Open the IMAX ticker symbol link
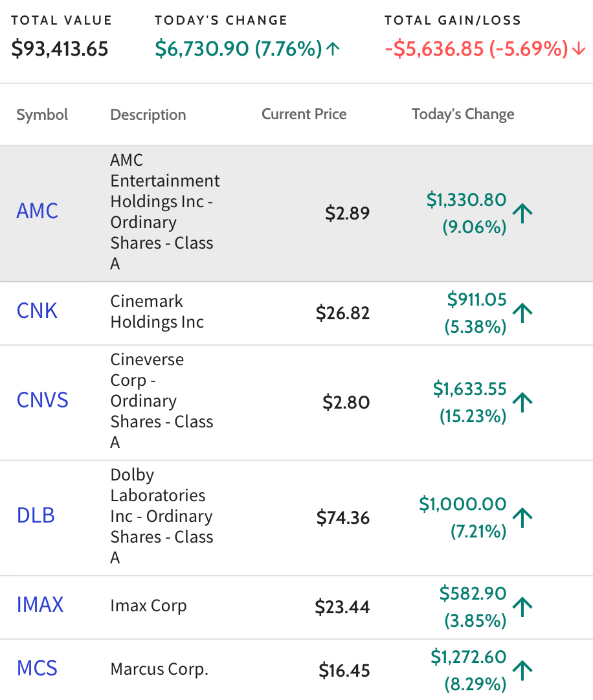Screen dimensions: 593x700 pyautogui.click(x=40, y=604)
